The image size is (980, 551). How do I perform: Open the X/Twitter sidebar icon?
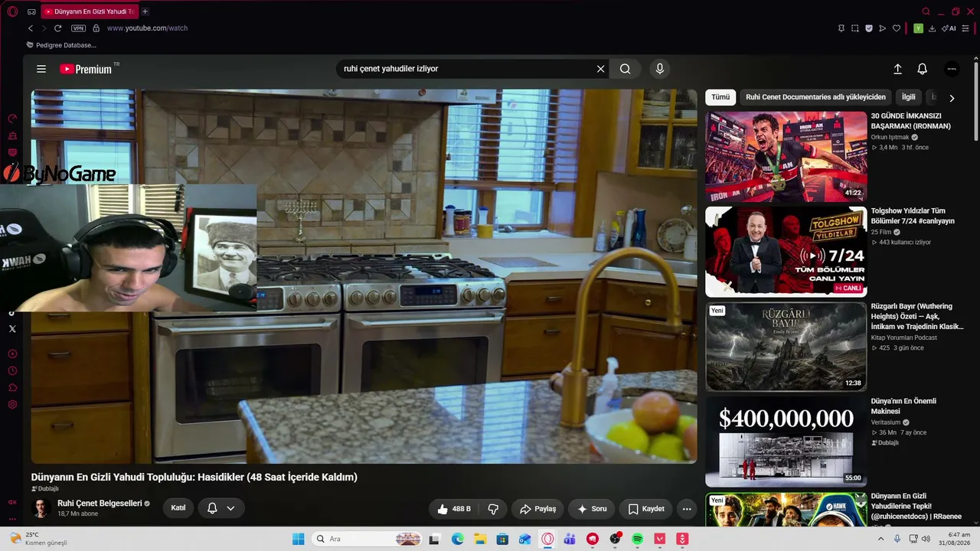[x=12, y=329]
